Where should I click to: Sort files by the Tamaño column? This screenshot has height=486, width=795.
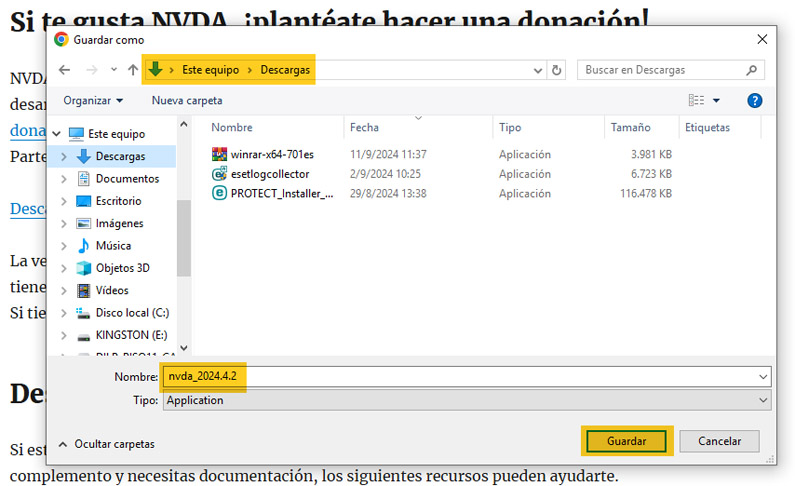tap(630, 127)
